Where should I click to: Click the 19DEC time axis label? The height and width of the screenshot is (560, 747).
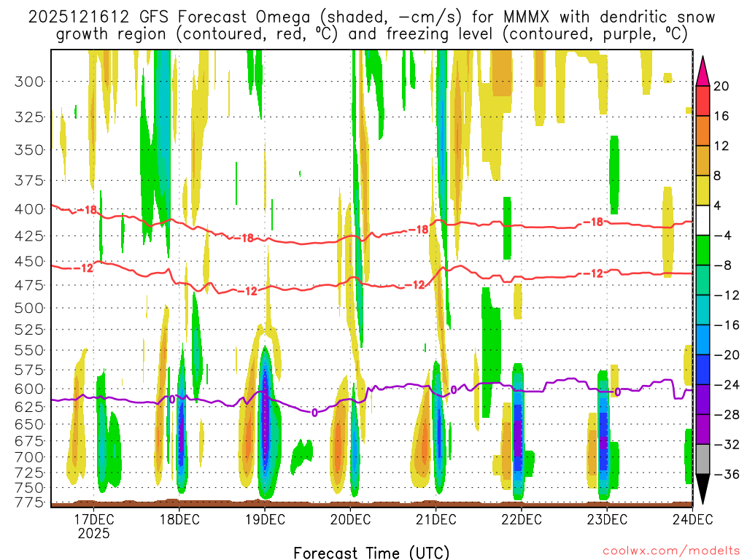tap(264, 519)
